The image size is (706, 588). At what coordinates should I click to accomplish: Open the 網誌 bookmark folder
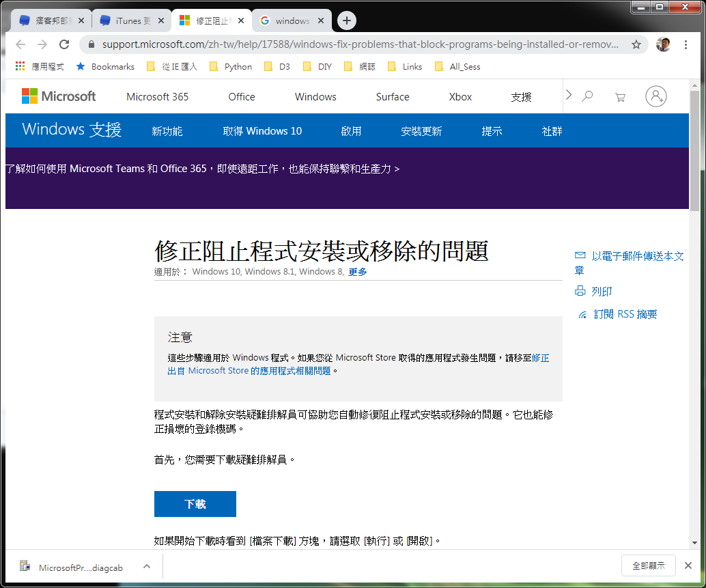pyautogui.click(x=360, y=67)
